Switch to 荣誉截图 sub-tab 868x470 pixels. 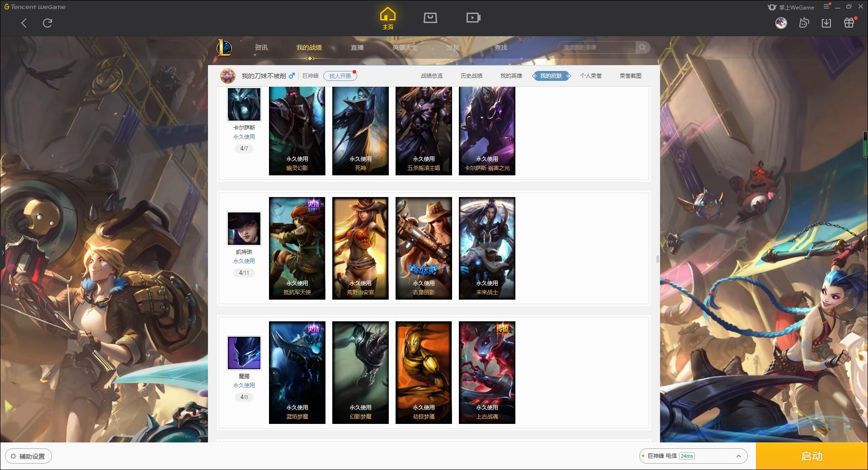(x=631, y=76)
